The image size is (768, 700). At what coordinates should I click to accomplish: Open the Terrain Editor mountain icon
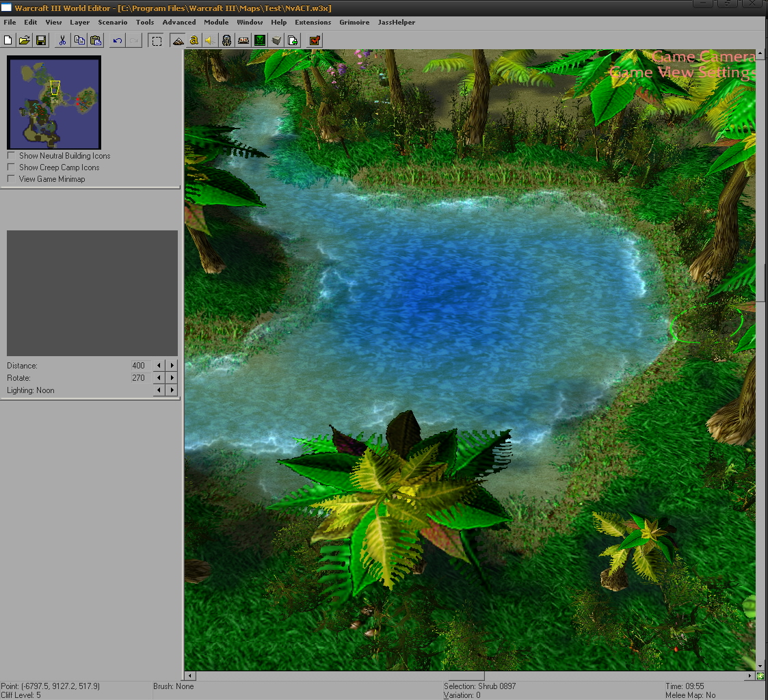178,40
